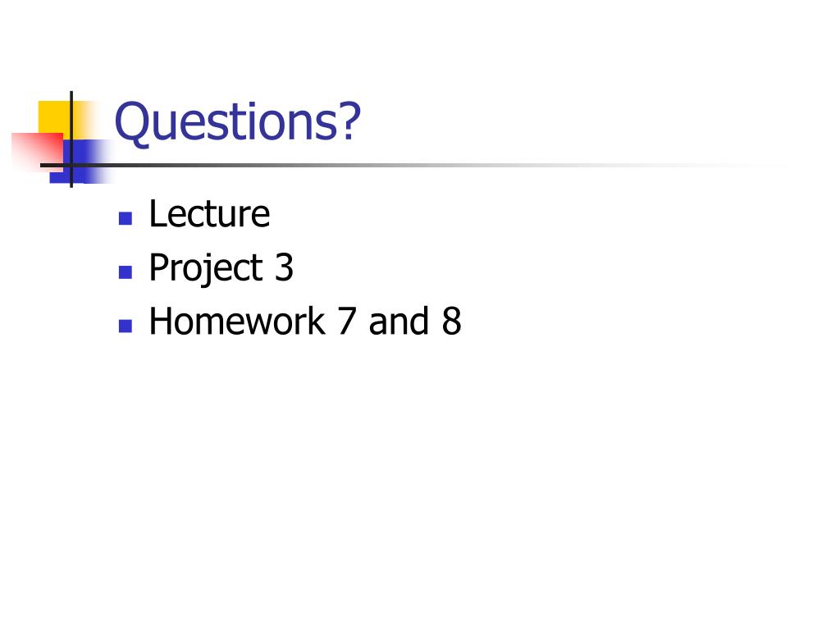
Task: Click the word Homework in third bullet
Action: [237, 321]
